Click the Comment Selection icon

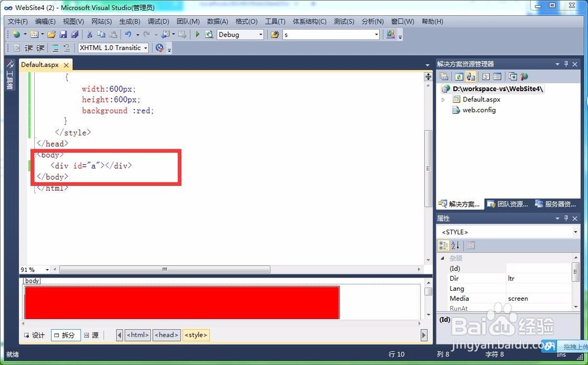[x=55, y=48]
